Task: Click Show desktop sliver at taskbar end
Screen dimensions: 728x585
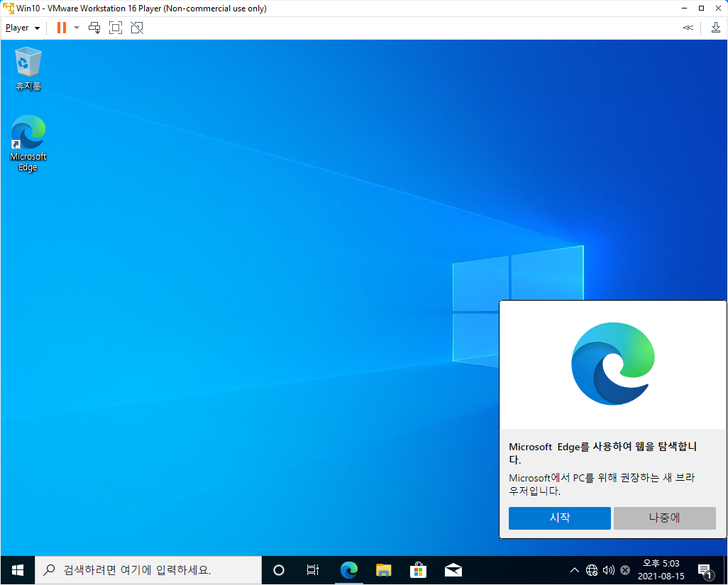Action: coord(724,570)
